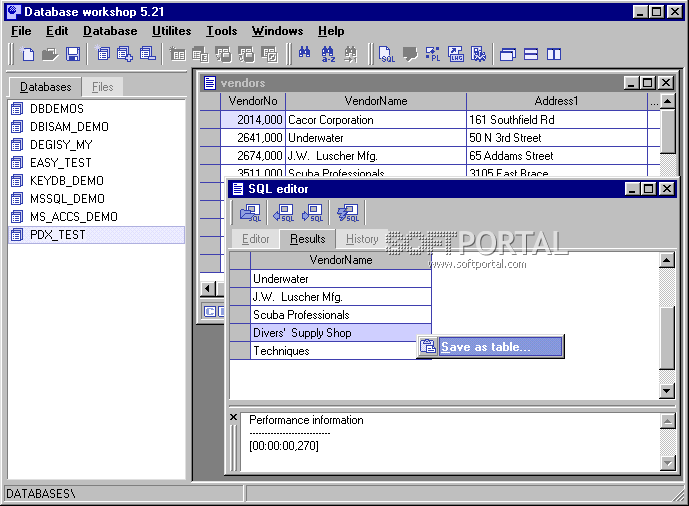Screen dimensions: 689x506
Task: Click the binoculars Find icon
Action: click(x=304, y=54)
